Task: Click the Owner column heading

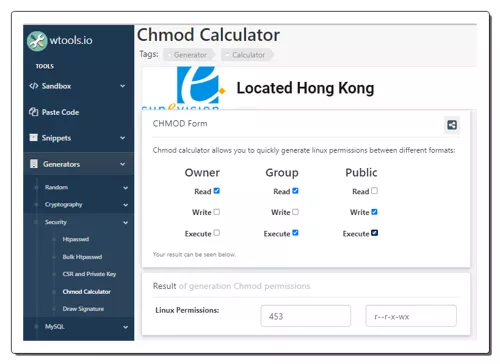Action: point(202,172)
